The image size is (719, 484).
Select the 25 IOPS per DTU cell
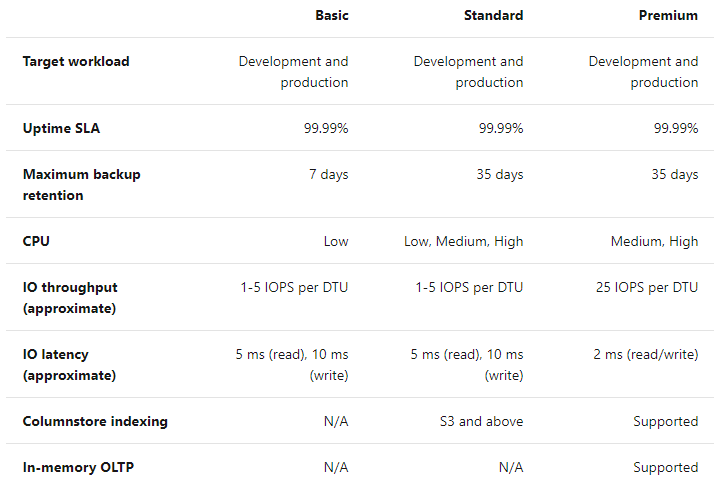(644, 287)
